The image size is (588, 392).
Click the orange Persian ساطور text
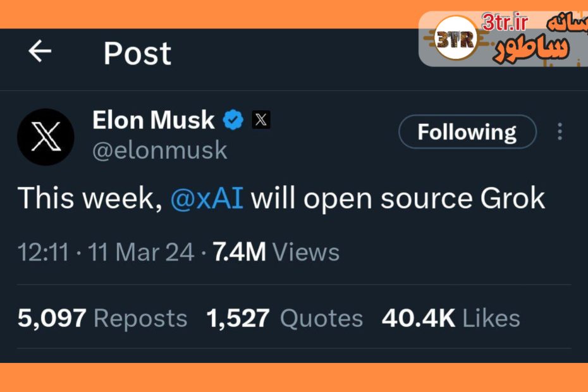[x=531, y=51]
